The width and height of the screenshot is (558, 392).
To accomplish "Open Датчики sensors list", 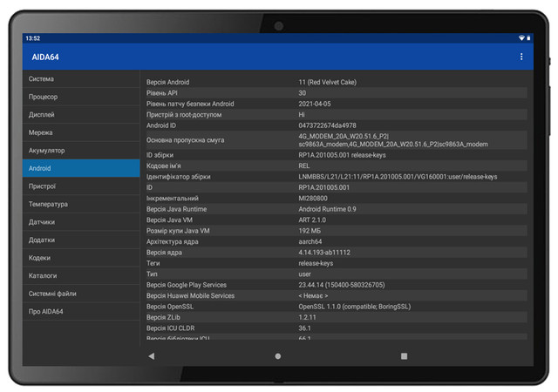I will pos(81,222).
